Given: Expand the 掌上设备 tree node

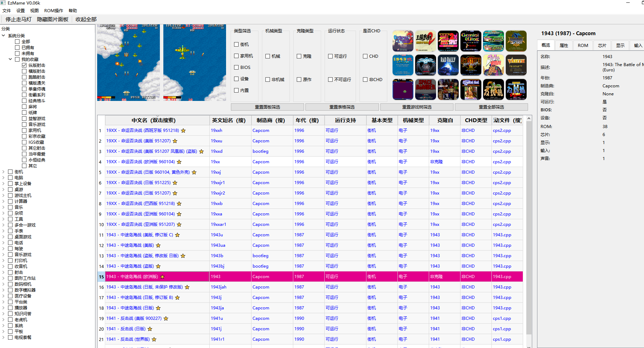Looking at the screenshot, I should tap(3, 183).
